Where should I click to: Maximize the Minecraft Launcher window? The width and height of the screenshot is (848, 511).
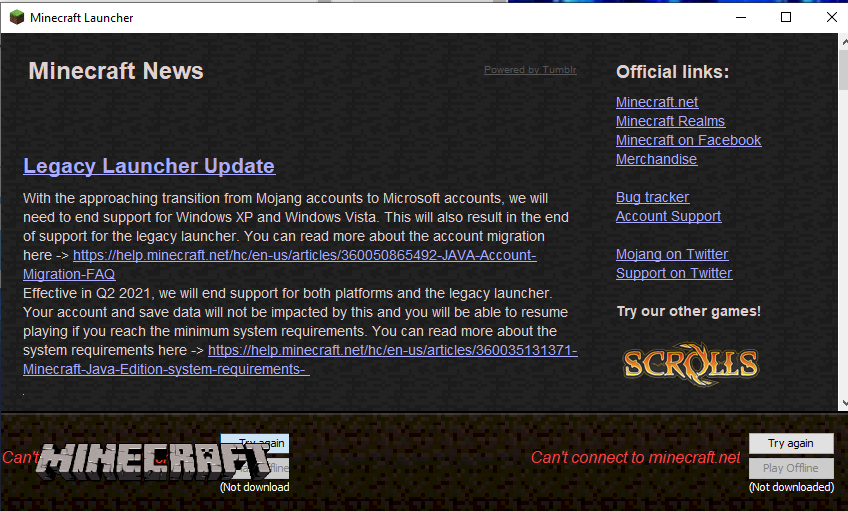click(x=786, y=17)
